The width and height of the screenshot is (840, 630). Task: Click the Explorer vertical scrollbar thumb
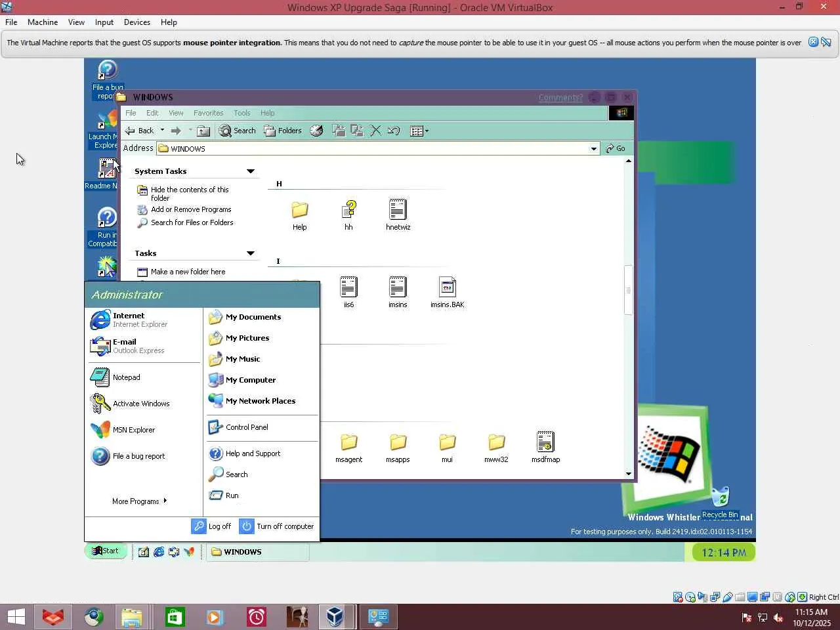628,290
